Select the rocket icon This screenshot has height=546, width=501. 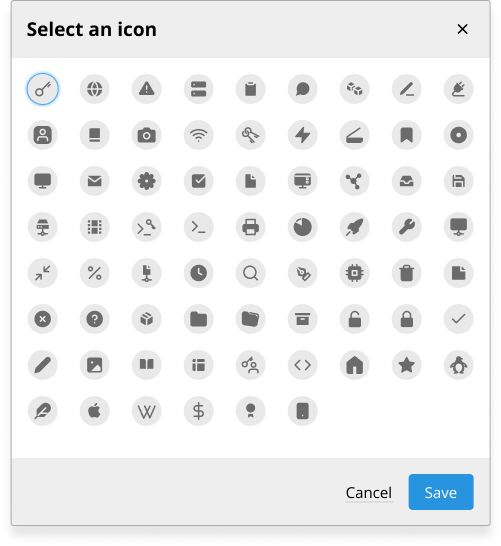(354, 227)
